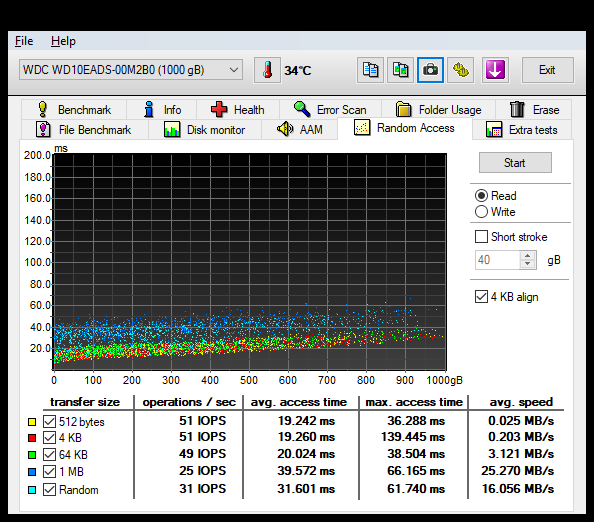This screenshot has height=522, width=594.
Task: Increase short stroke value with up arrow
Action: click(528, 256)
